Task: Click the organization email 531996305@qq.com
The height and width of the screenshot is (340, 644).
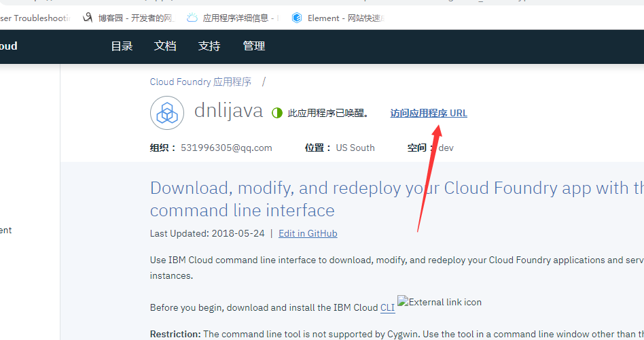Action: [x=226, y=148]
